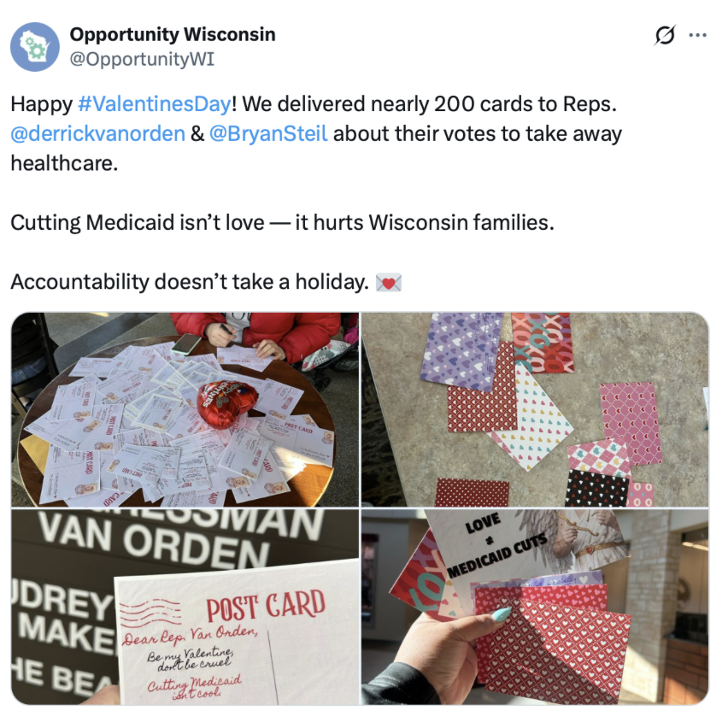Visit the @BryanSteil mention
The height and width of the screenshot is (728, 728).
tap(268, 133)
